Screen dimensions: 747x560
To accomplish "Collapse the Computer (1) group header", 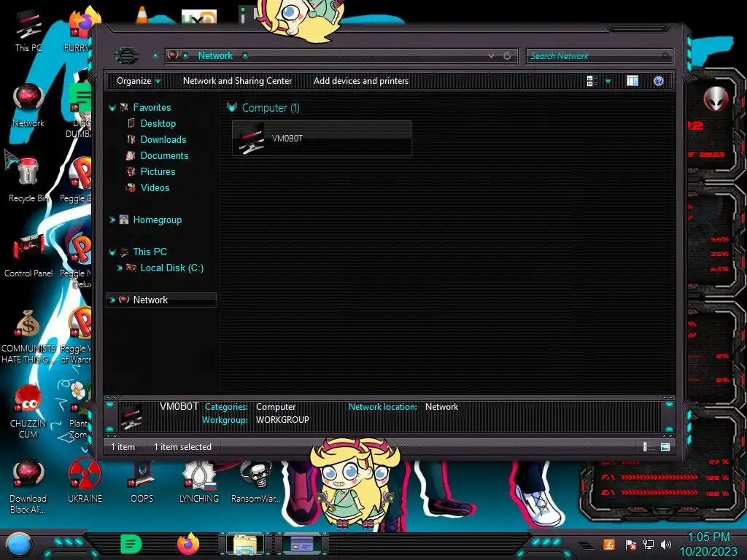I will pos(232,107).
